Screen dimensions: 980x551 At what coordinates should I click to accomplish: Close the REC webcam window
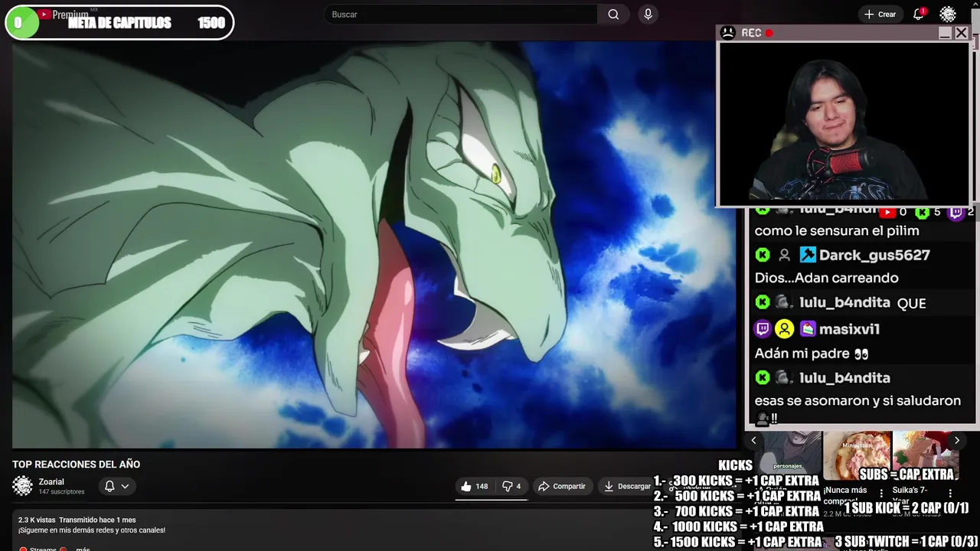(x=962, y=33)
